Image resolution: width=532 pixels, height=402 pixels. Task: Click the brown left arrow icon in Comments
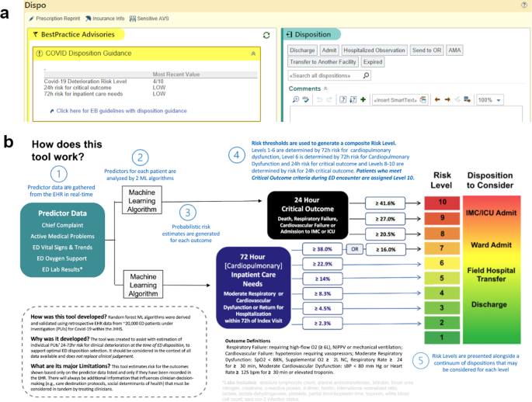436,100
